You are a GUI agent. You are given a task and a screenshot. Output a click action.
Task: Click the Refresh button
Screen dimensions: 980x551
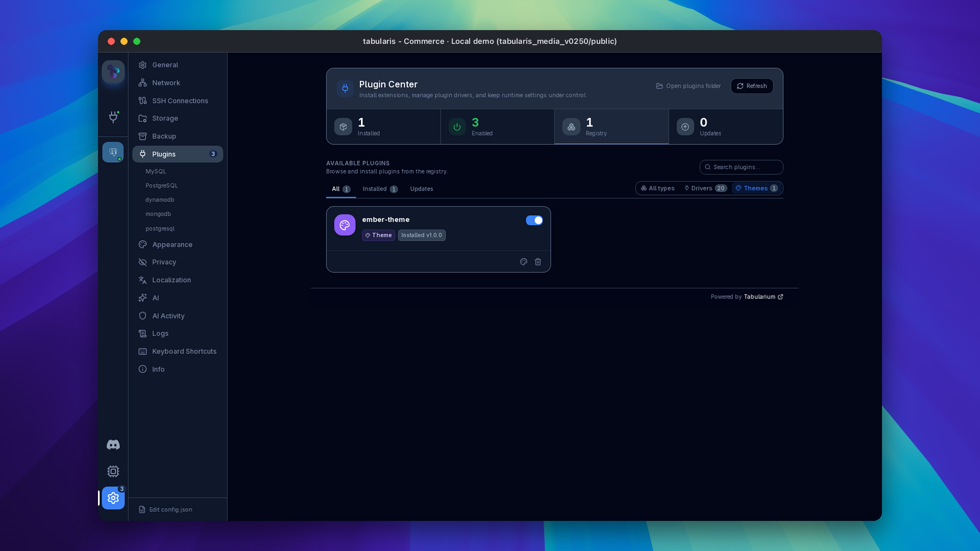click(752, 86)
